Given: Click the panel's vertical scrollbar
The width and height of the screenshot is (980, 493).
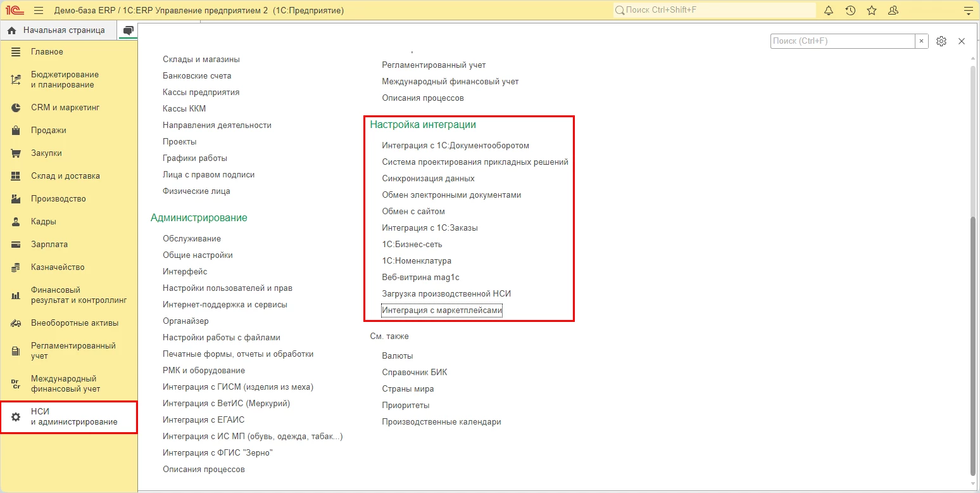Looking at the screenshot, I should click(973, 347).
